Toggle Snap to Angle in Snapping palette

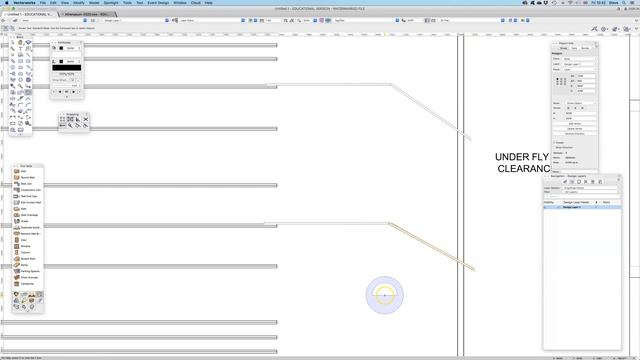tap(78, 119)
